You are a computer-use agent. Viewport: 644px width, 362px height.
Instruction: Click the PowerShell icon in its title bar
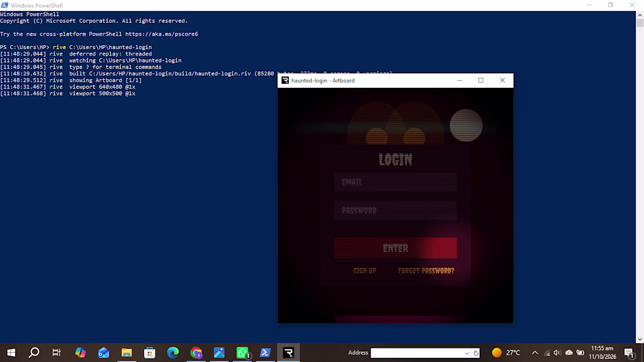point(5,5)
